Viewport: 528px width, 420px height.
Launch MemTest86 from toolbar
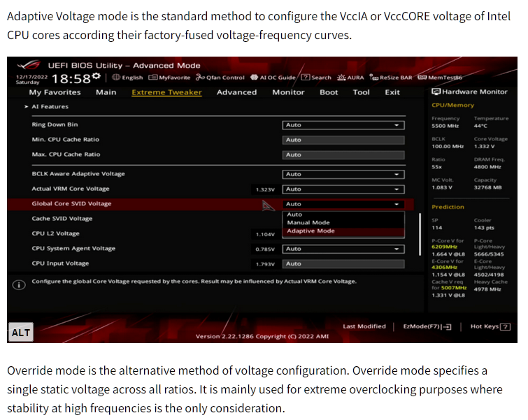click(440, 78)
